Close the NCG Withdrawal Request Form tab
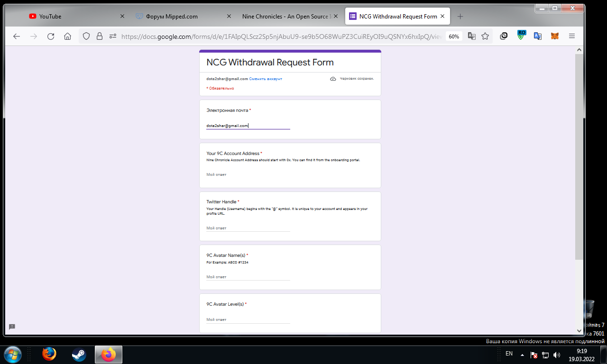 (x=442, y=16)
